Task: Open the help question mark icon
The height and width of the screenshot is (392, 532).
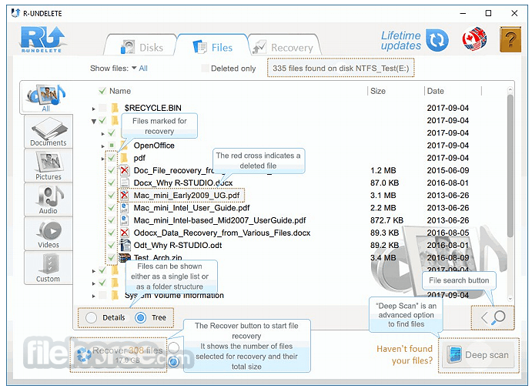Action: [x=510, y=40]
